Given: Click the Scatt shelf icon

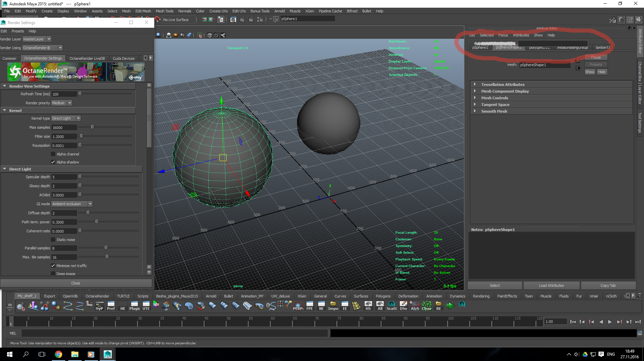Looking at the screenshot, I should (x=391, y=306).
